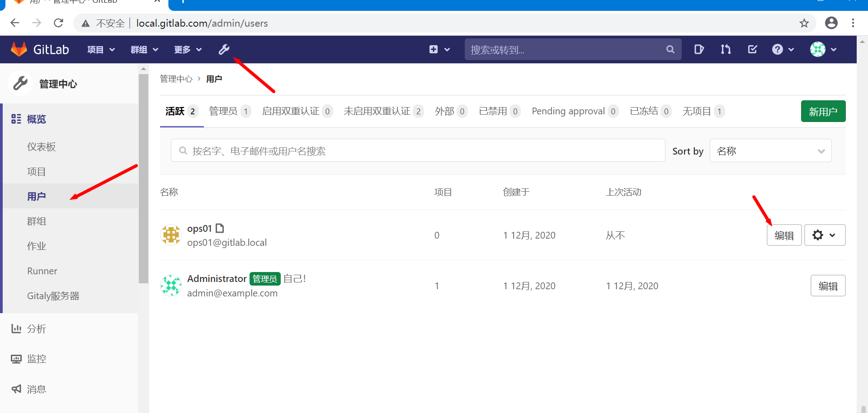Click browser forward arrow
The image size is (868, 413).
click(37, 23)
